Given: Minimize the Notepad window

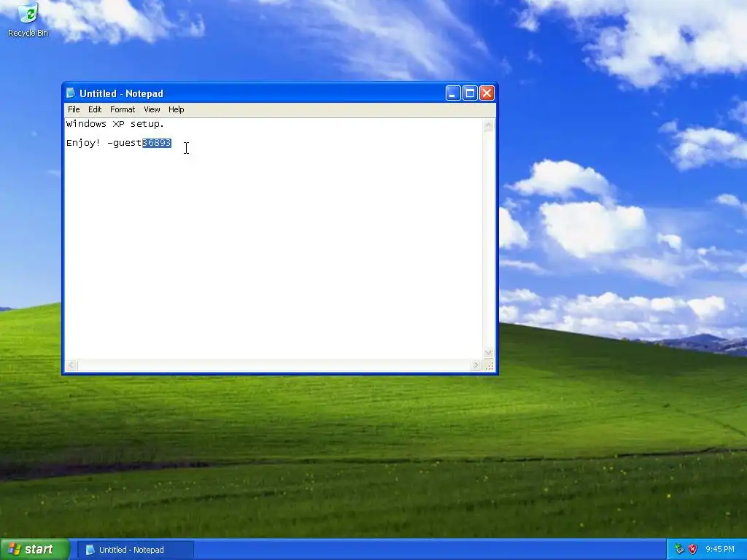Looking at the screenshot, I should pyautogui.click(x=453, y=93).
